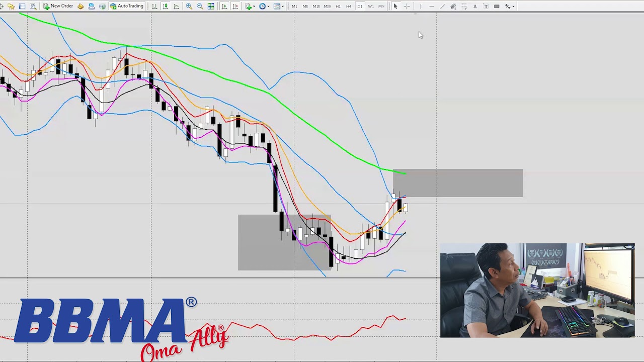Click the templates icon
The height and width of the screenshot is (362, 644).
(x=276, y=6)
